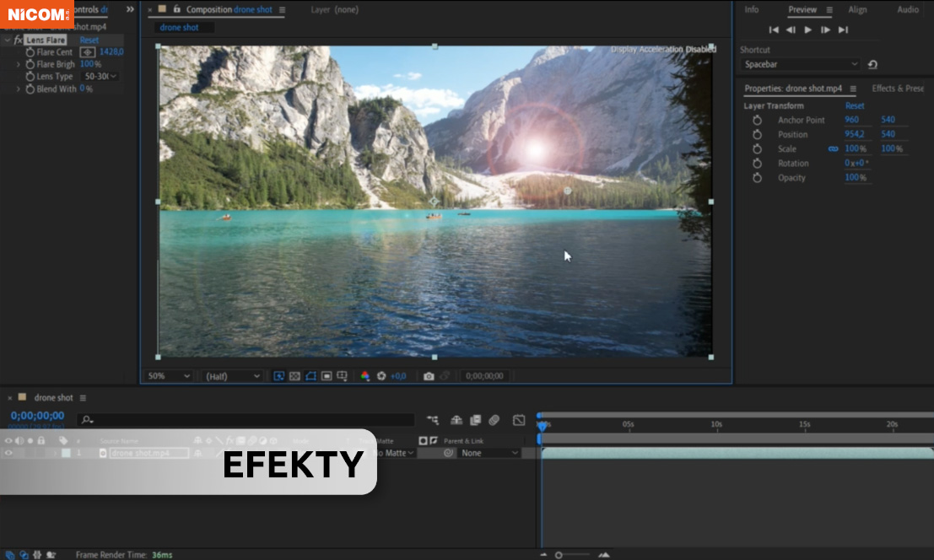Switch to the Align tab
934x560 pixels.
[858, 9]
